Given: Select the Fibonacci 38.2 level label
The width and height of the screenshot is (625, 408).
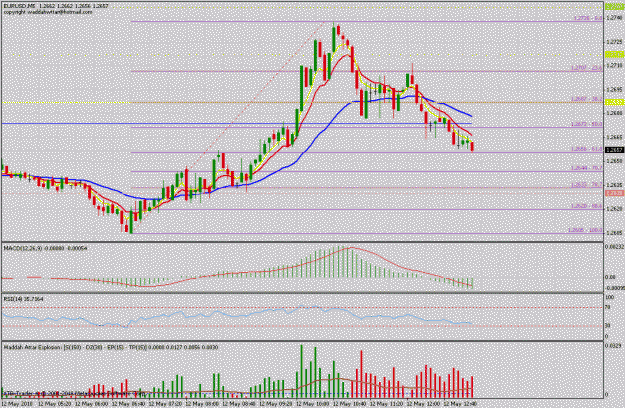Looking at the screenshot, I should pos(586,99).
